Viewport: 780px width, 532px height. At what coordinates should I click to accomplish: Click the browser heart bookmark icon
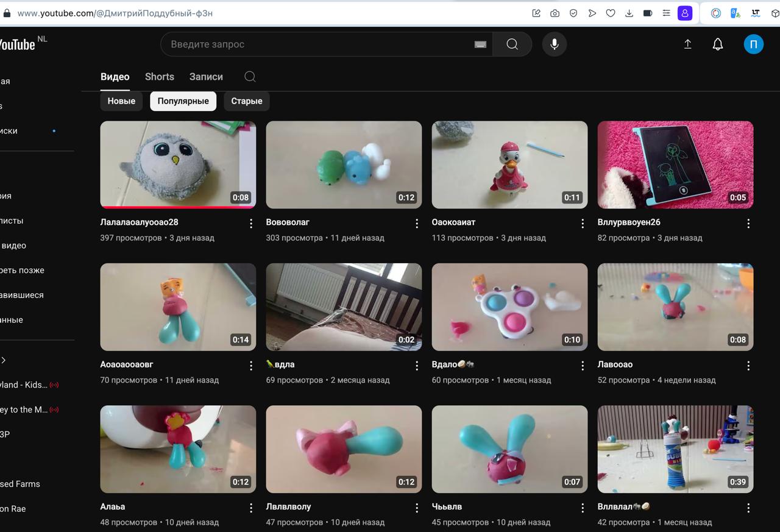pos(611,13)
